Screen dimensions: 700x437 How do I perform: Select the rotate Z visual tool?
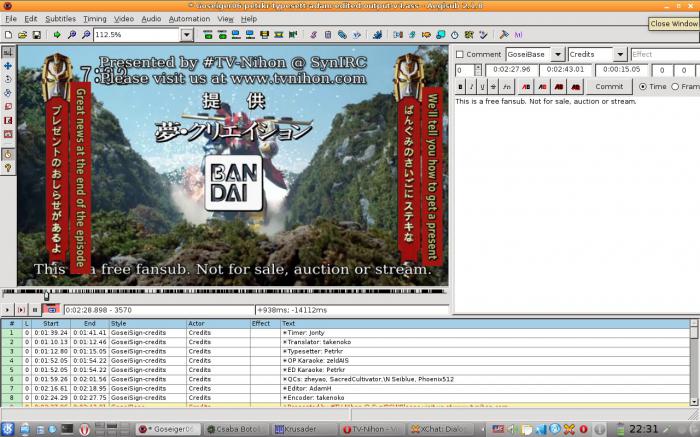click(8, 79)
